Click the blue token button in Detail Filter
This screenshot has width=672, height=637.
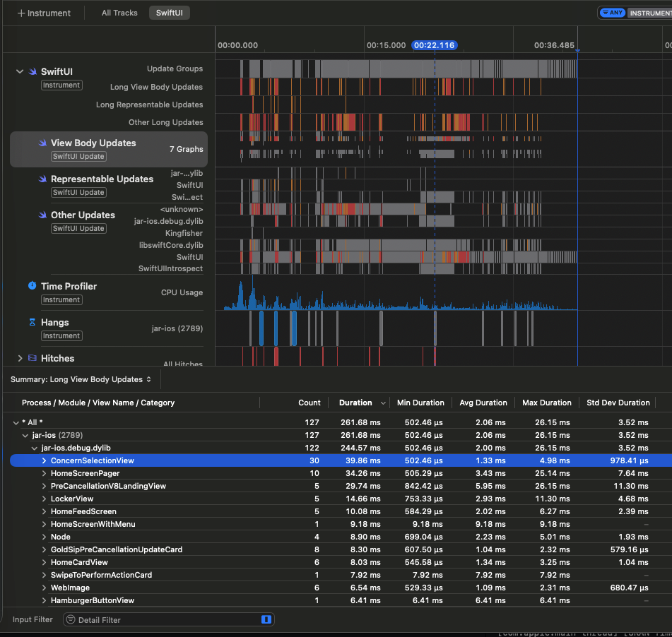tap(266, 619)
